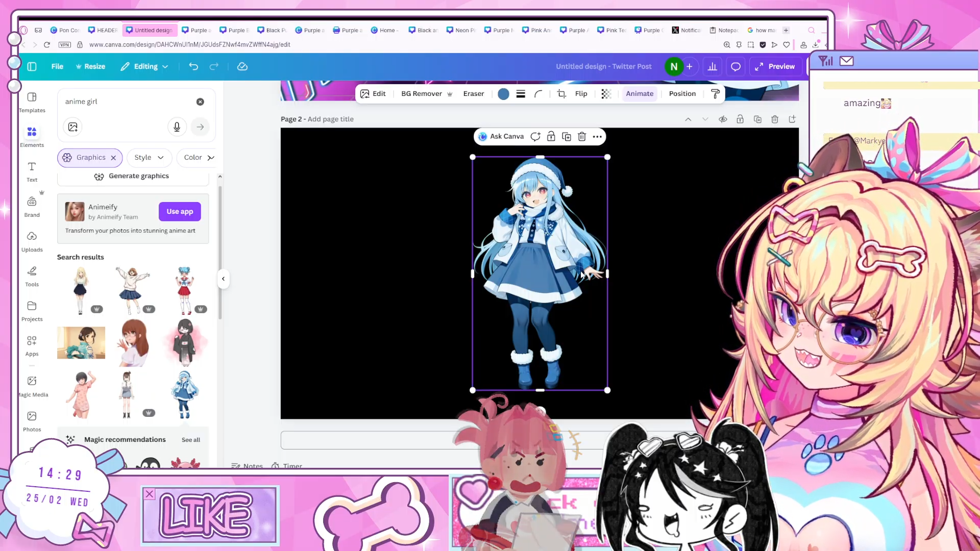Click the copy style paint roller icon
Screen dimensions: 980x551
click(715, 94)
